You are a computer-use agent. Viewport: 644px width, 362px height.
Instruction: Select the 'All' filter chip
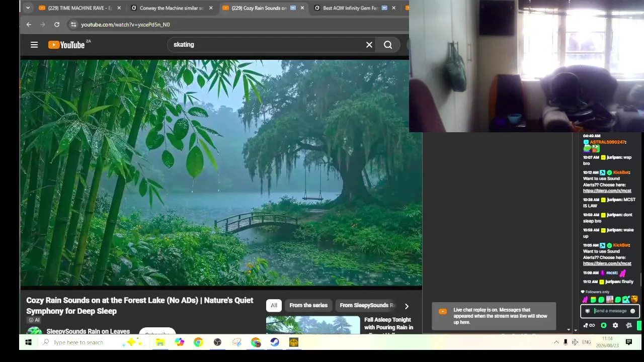click(274, 305)
